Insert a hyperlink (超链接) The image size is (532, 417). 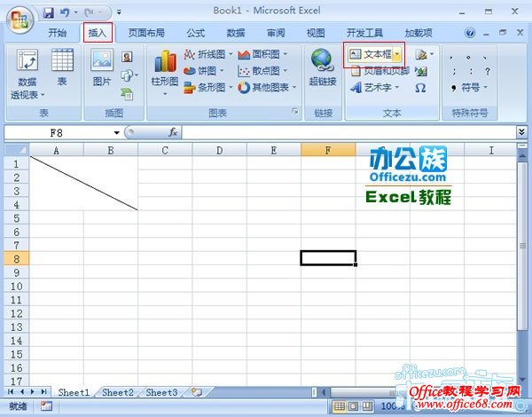click(323, 67)
